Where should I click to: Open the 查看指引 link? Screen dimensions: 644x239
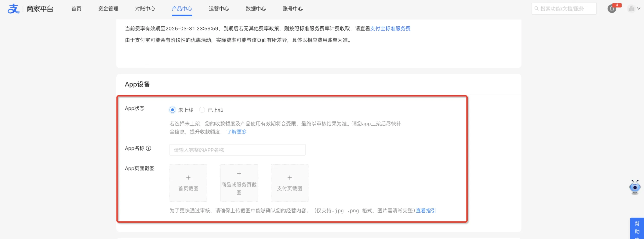click(x=426, y=211)
